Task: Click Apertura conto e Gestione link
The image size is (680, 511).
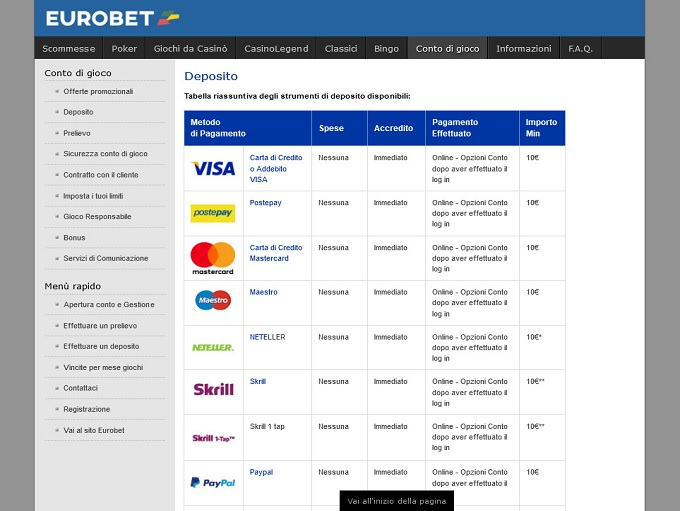Action: click(109, 305)
